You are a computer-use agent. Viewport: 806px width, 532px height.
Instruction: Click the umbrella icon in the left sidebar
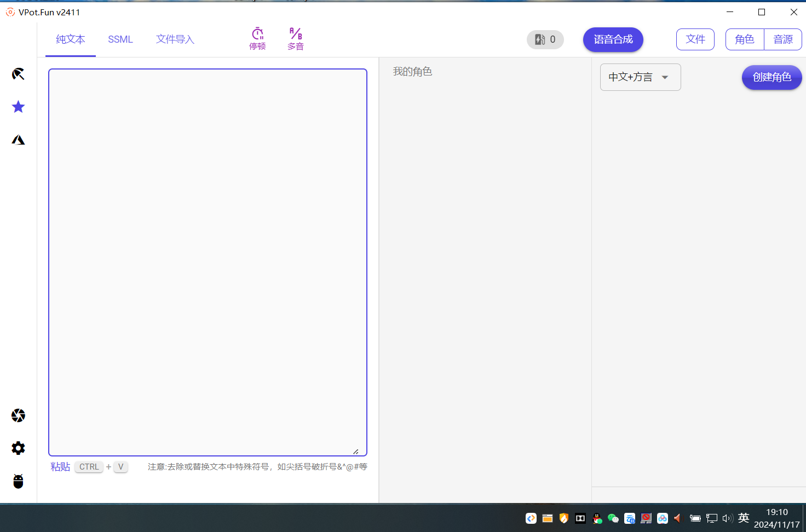pyautogui.click(x=18, y=74)
